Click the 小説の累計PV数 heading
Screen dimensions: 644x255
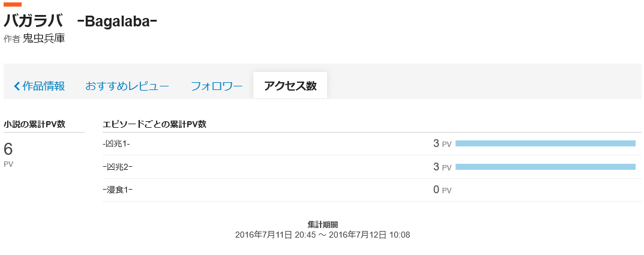[x=34, y=124]
